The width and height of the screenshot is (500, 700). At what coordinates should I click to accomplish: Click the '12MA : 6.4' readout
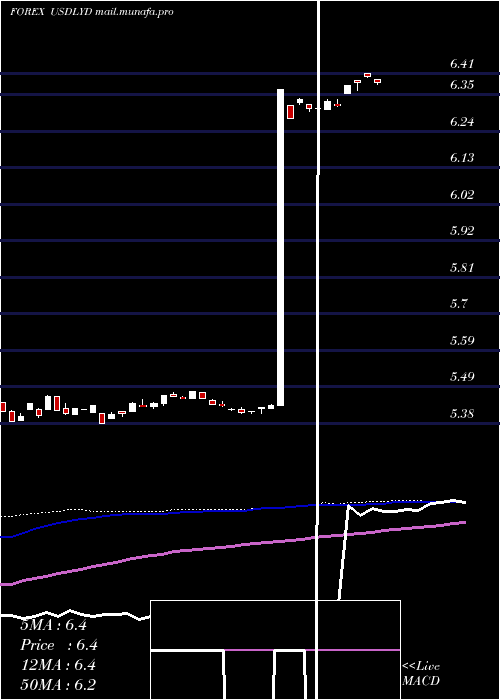tap(58, 665)
